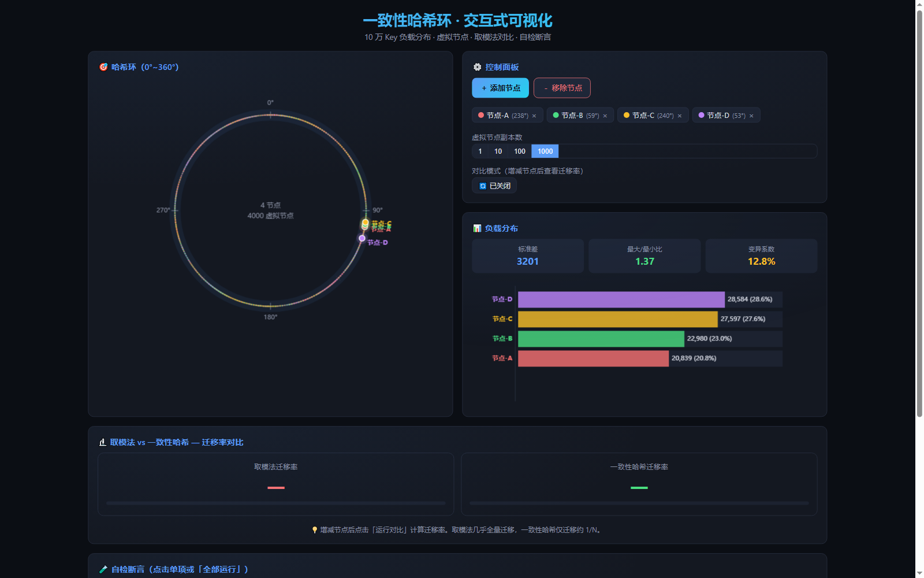This screenshot has width=924, height=578.
Task: Click the 最大/最小比 1.37 stat card
Action: click(x=644, y=256)
